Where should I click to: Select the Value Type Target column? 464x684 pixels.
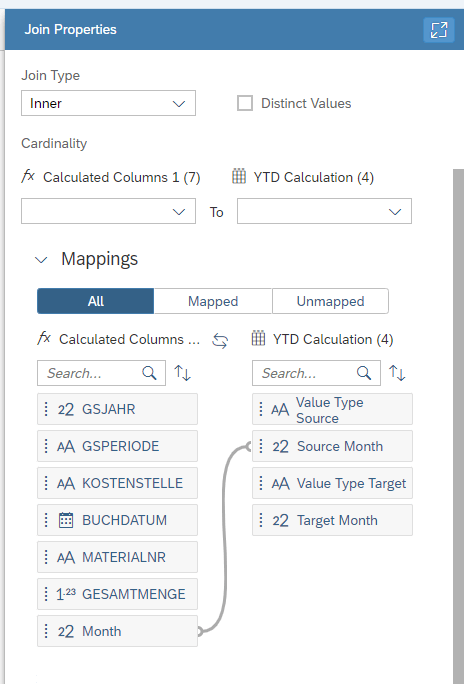click(x=332, y=483)
